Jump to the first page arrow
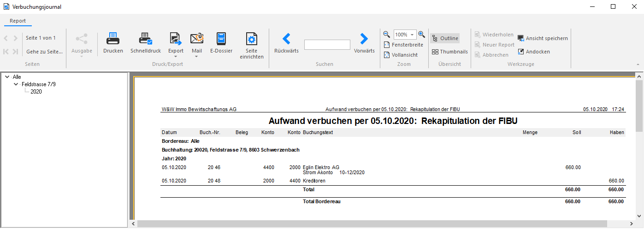644x229 pixels. coord(6,52)
